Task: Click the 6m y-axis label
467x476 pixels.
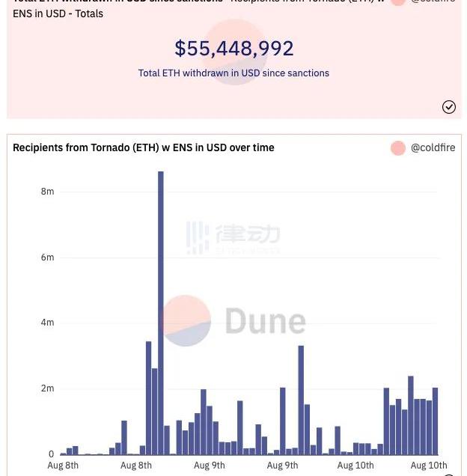Action: (47, 257)
